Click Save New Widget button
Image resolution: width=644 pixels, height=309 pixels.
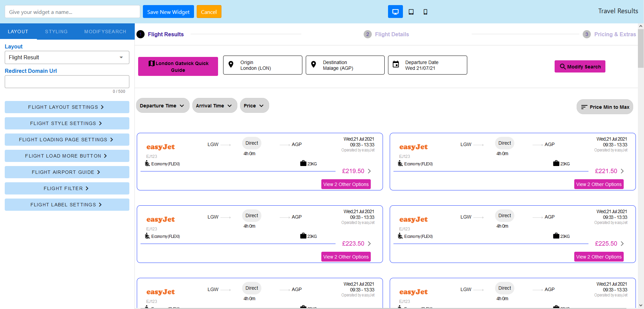(168, 12)
